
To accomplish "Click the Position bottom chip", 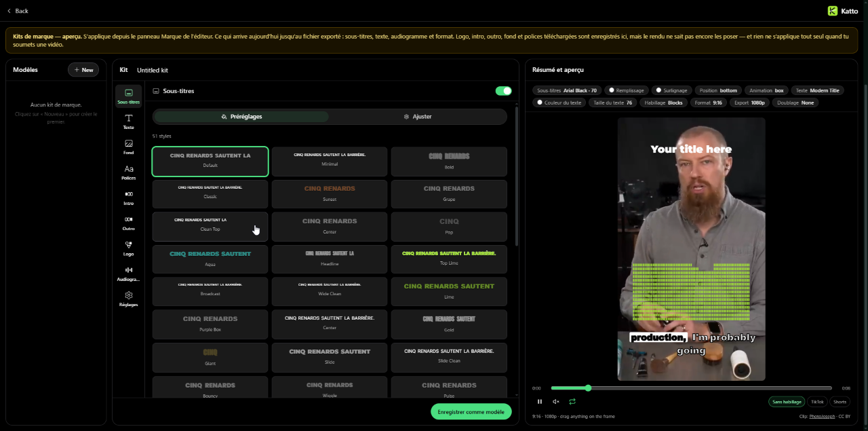I will 718,90.
